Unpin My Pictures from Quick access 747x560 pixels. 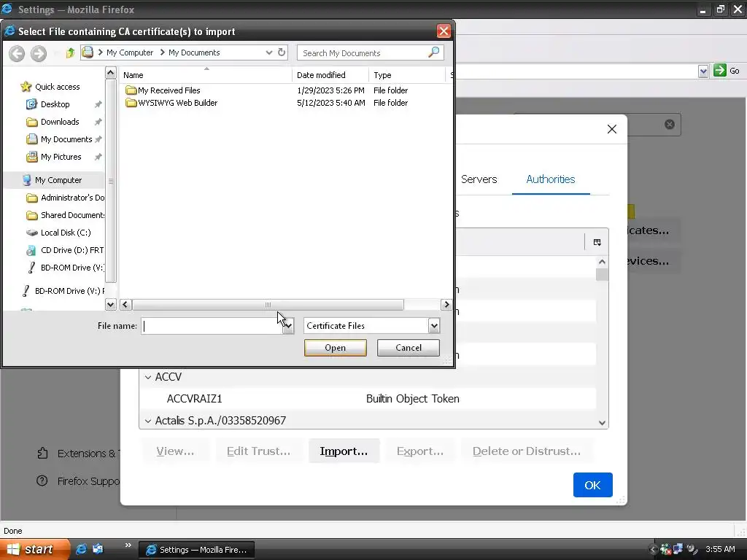click(x=98, y=157)
